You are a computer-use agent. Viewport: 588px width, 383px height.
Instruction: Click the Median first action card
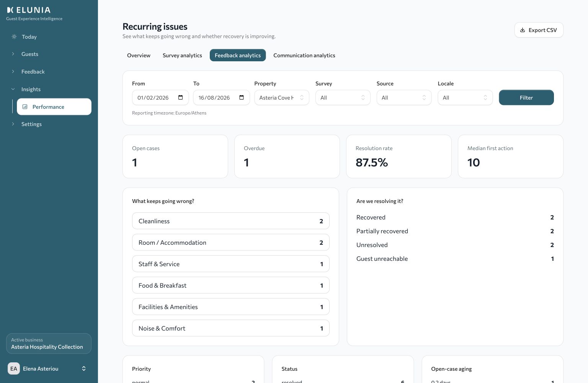coord(511,156)
